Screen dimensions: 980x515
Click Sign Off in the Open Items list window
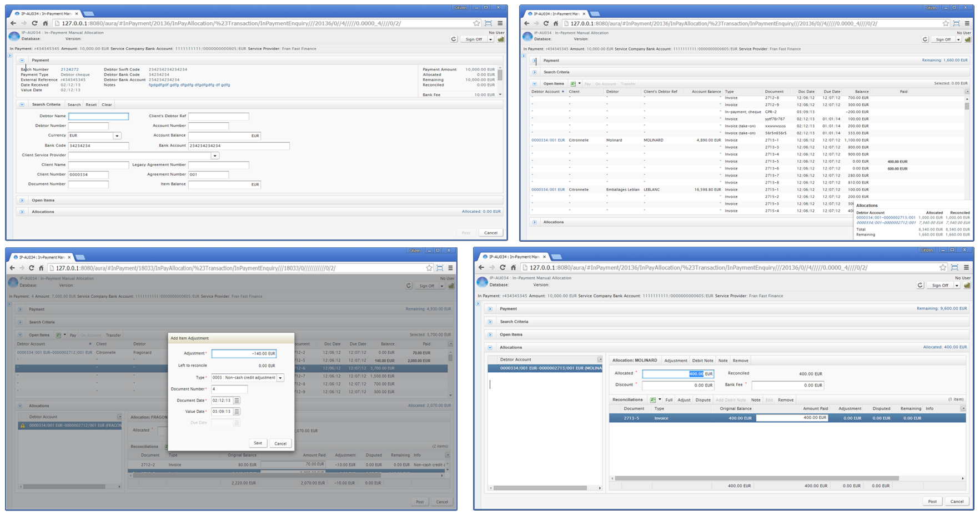[x=943, y=39]
